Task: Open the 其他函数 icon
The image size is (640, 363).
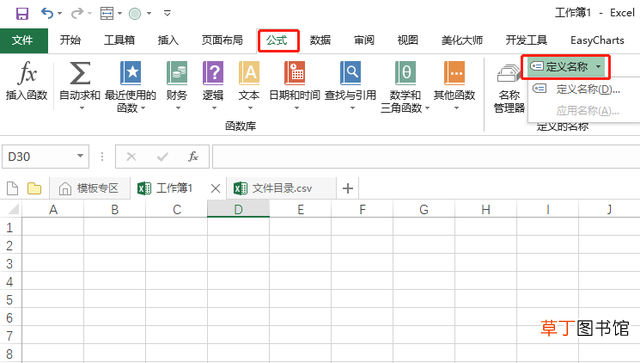Action: pyautogui.click(x=454, y=73)
